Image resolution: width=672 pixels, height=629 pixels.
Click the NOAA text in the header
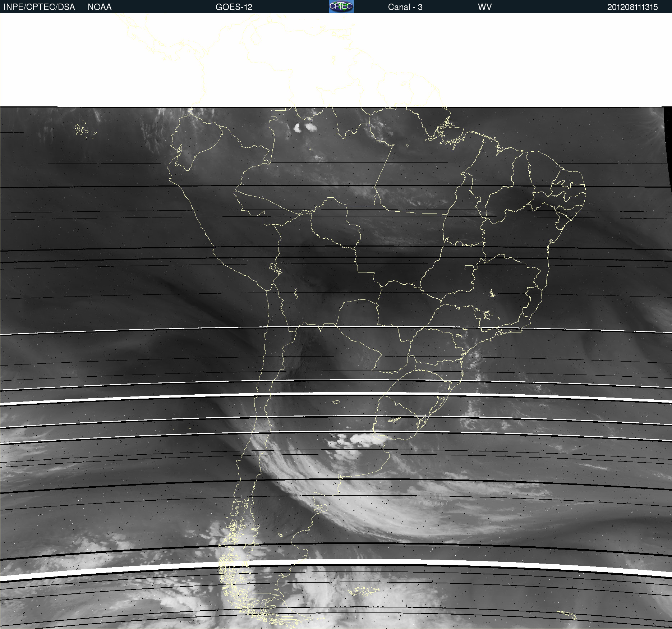100,7
